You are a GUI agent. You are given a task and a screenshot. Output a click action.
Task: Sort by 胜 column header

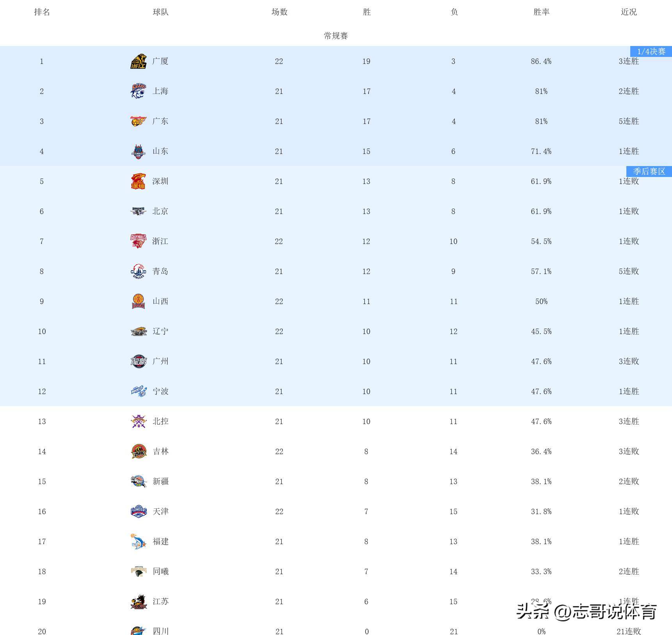pos(366,12)
